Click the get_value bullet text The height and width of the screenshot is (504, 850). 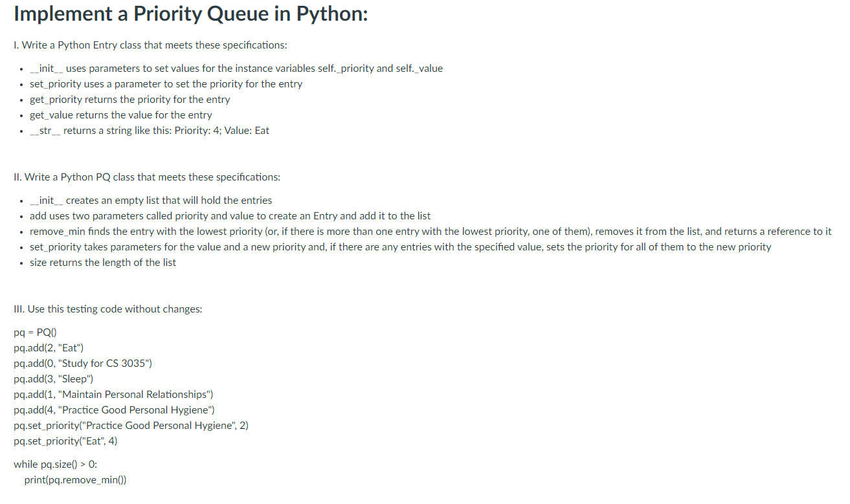(x=120, y=115)
